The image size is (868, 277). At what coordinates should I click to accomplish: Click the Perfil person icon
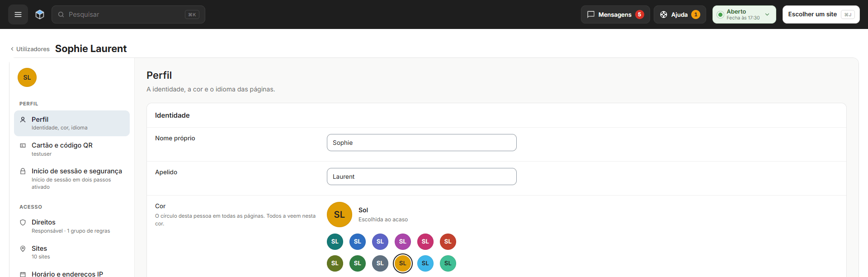click(23, 119)
